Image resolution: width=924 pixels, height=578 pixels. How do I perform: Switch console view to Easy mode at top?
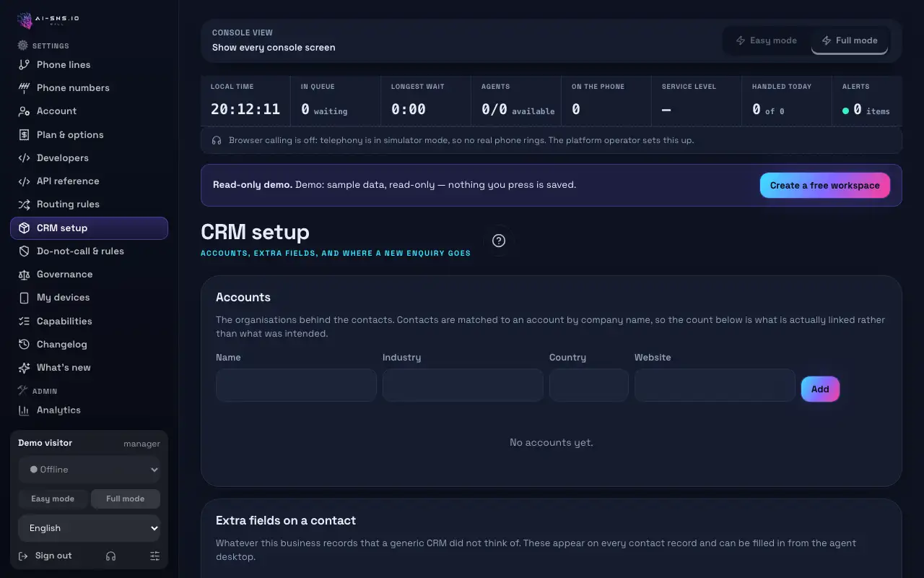767,40
